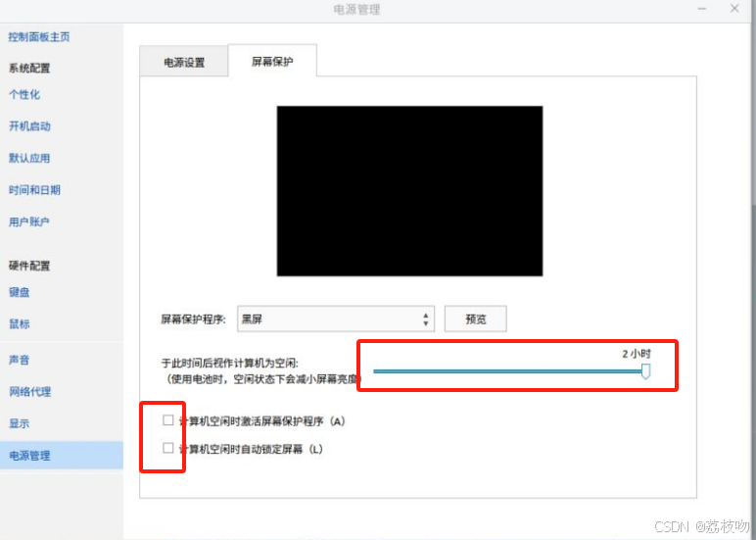Image resolution: width=756 pixels, height=540 pixels.
Task: Close the 电源管理 window
Action: [x=734, y=9]
